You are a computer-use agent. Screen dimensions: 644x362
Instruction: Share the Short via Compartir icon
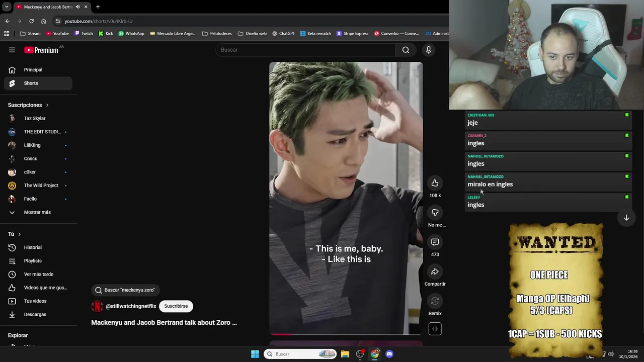point(435,272)
